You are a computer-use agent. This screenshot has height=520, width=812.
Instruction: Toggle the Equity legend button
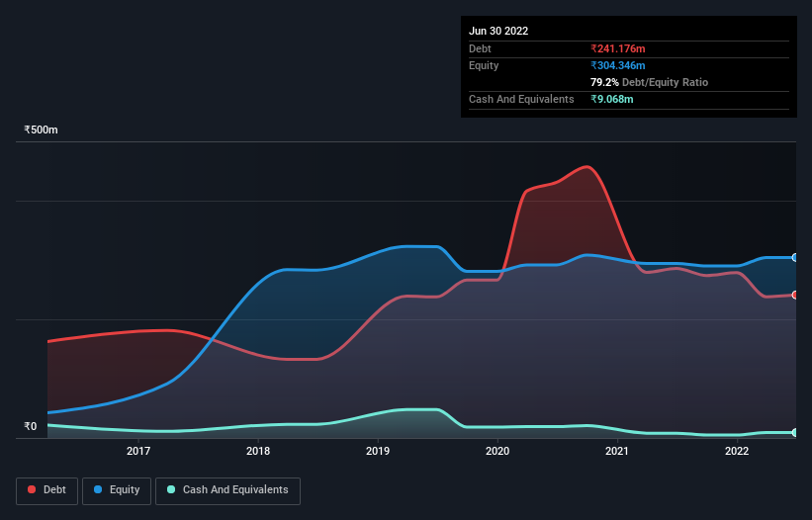click(117, 490)
